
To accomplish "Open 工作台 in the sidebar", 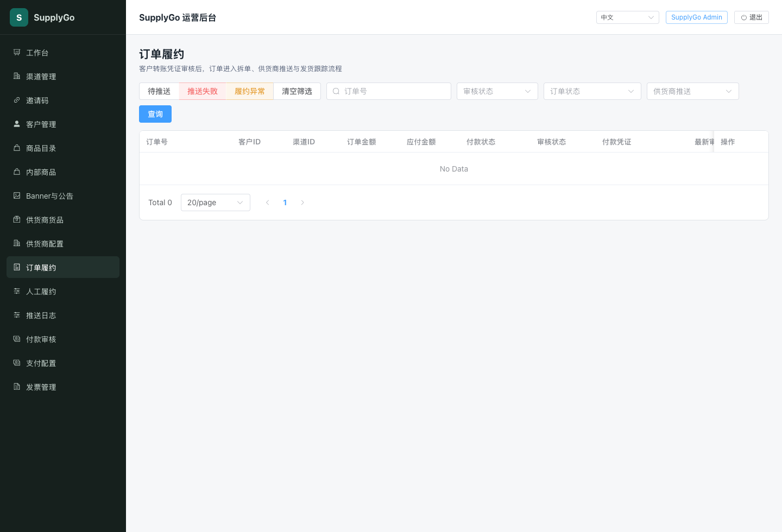I will [63, 52].
